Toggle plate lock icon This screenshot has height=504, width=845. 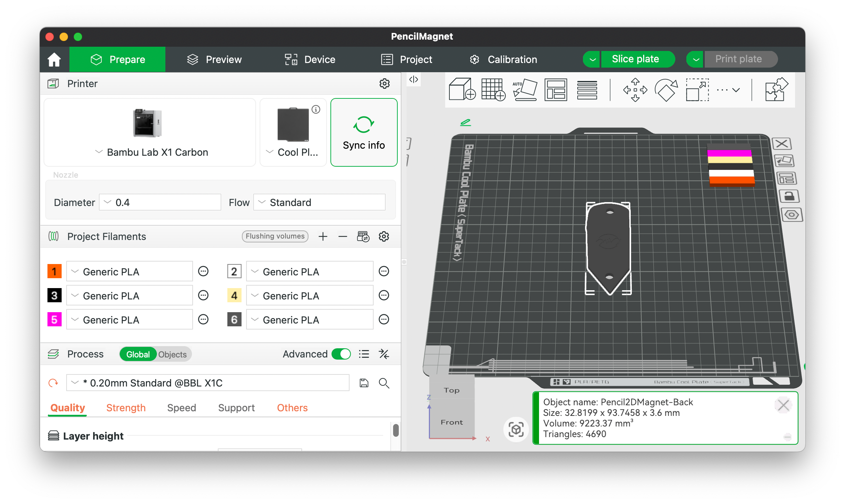tap(789, 196)
